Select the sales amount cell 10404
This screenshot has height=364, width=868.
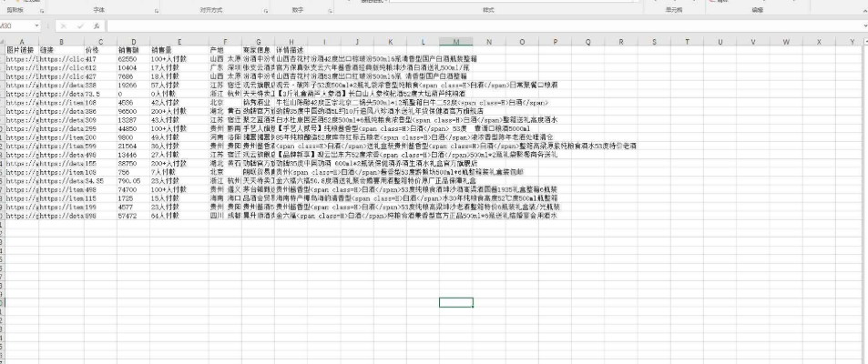pyautogui.click(x=133, y=67)
